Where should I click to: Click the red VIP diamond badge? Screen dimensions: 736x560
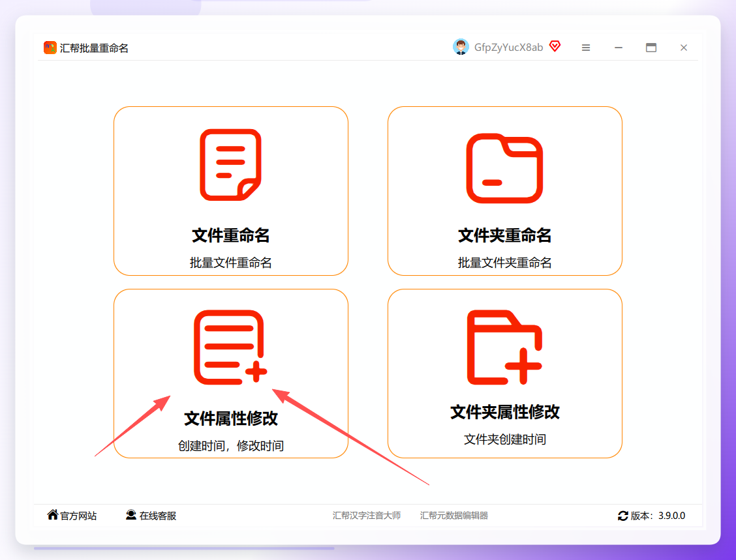[555, 46]
